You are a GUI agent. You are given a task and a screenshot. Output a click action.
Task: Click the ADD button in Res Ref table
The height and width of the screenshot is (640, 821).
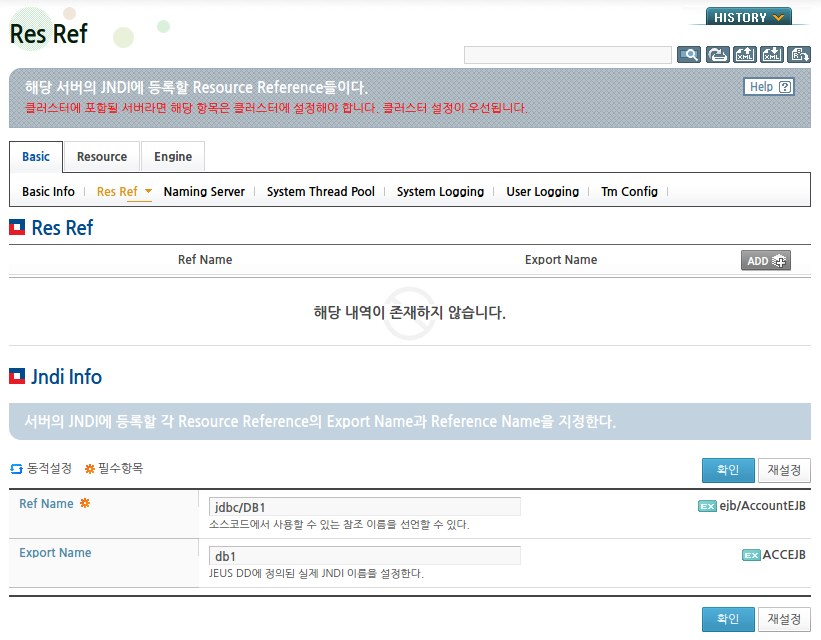pos(765,261)
